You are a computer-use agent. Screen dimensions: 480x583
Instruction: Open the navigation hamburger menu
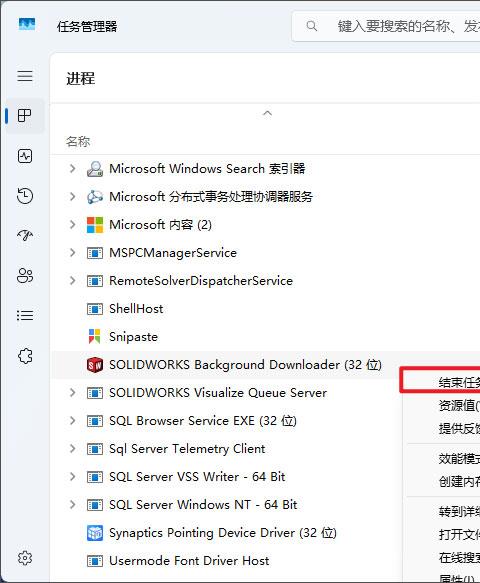pos(25,76)
